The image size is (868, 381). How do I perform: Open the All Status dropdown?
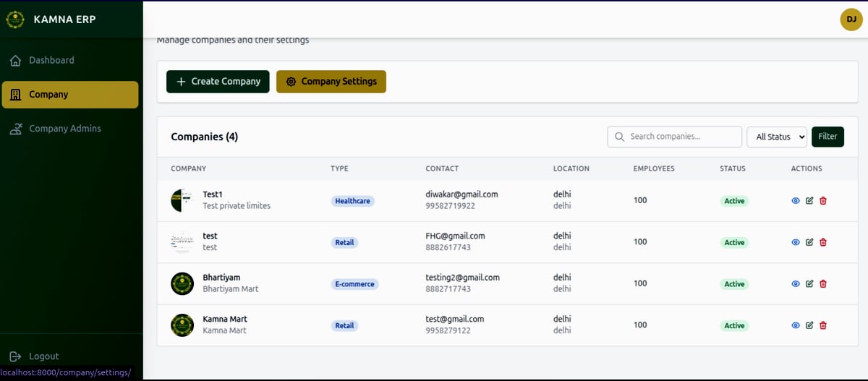click(x=776, y=137)
